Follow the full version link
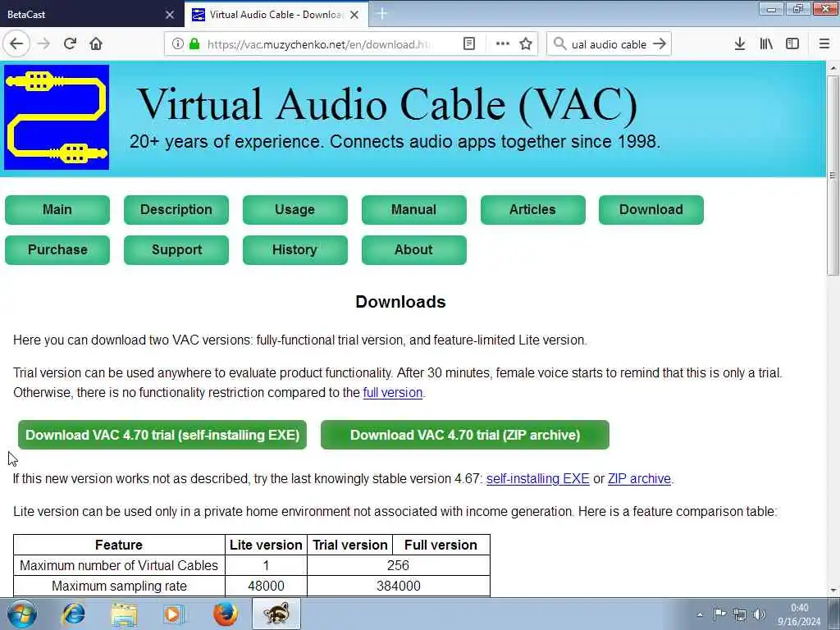Viewport: 840px width, 630px height. point(393,393)
